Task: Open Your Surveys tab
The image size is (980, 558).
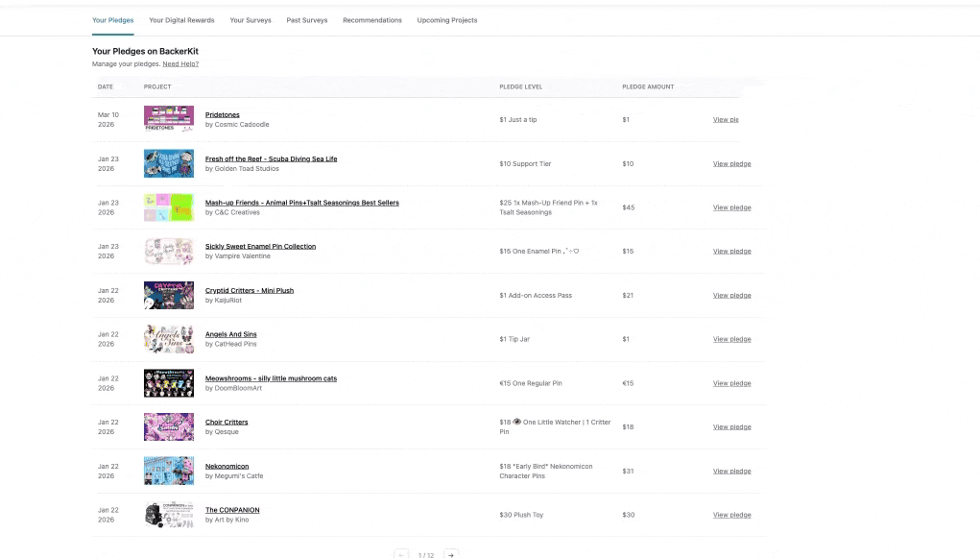Action: pyautogui.click(x=250, y=20)
